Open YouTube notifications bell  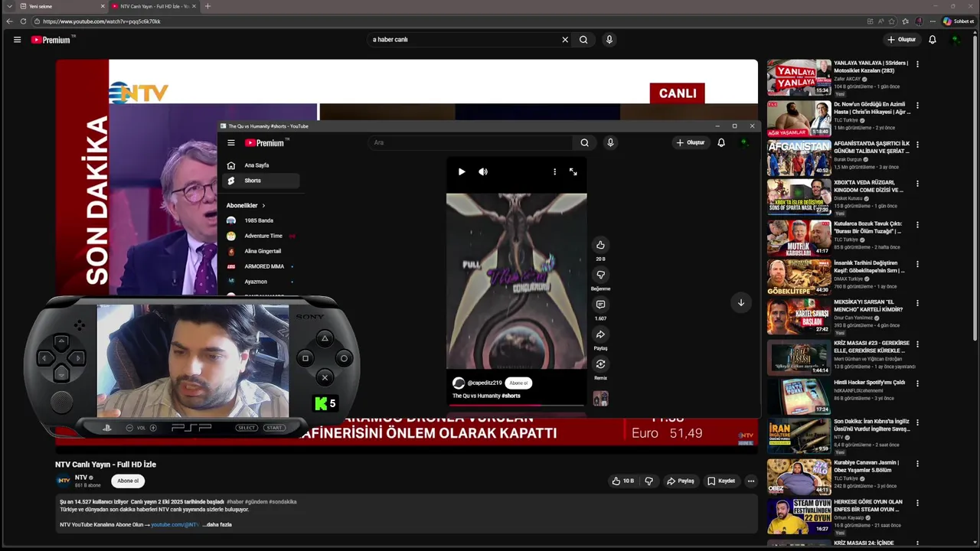pyautogui.click(x=933, y=40)
